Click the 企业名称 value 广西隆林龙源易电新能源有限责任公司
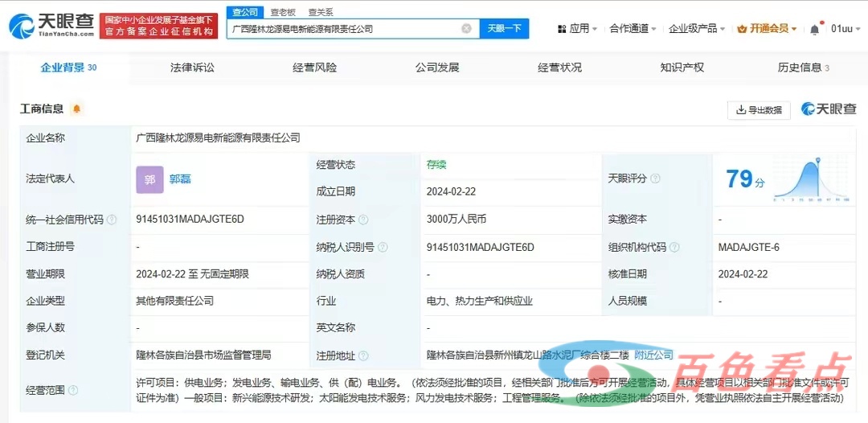The width and height of the screenshot is (868, 423). click(218, 138)
